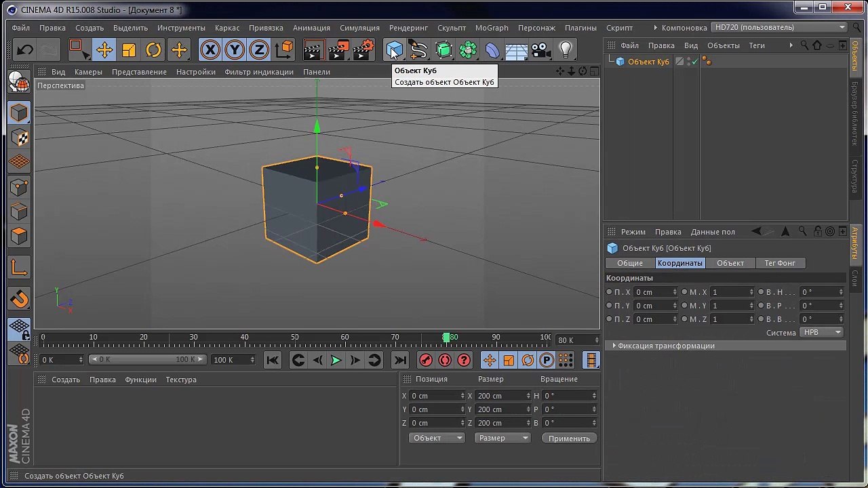Toggle the Y axis lock
This screenshot has width=868, height=488.
235,49
